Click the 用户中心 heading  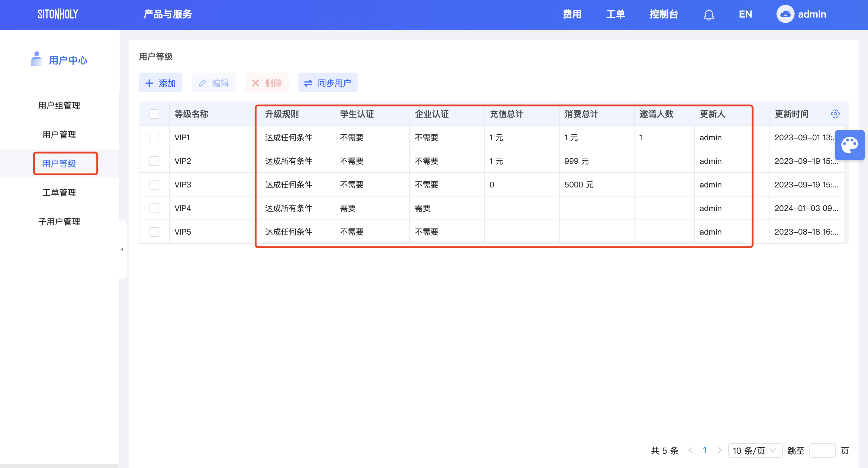point(68,60)
